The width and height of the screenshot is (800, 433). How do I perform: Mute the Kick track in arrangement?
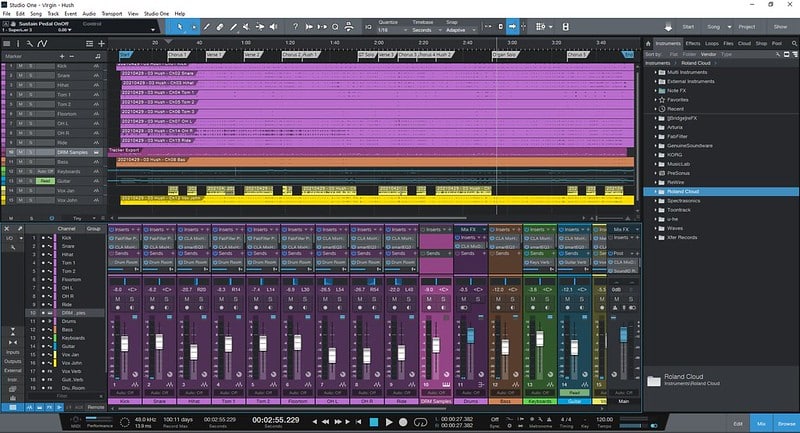20,66
